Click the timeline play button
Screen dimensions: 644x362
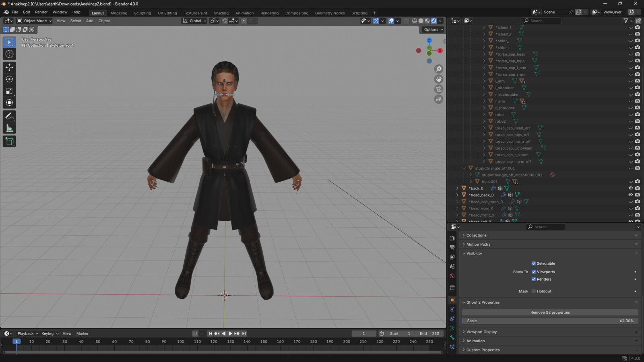pyautogui.click(x=230, y=333)
